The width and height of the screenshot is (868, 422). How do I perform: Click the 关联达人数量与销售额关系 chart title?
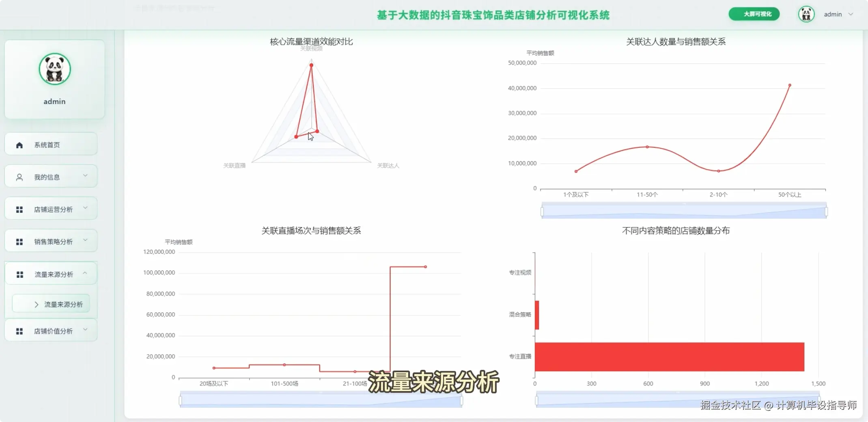(x=676, y=41)
